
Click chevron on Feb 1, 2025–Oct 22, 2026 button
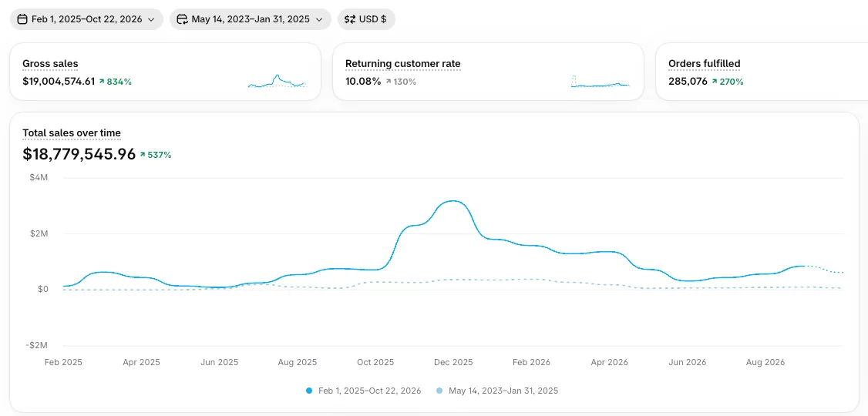coord(151,19)
